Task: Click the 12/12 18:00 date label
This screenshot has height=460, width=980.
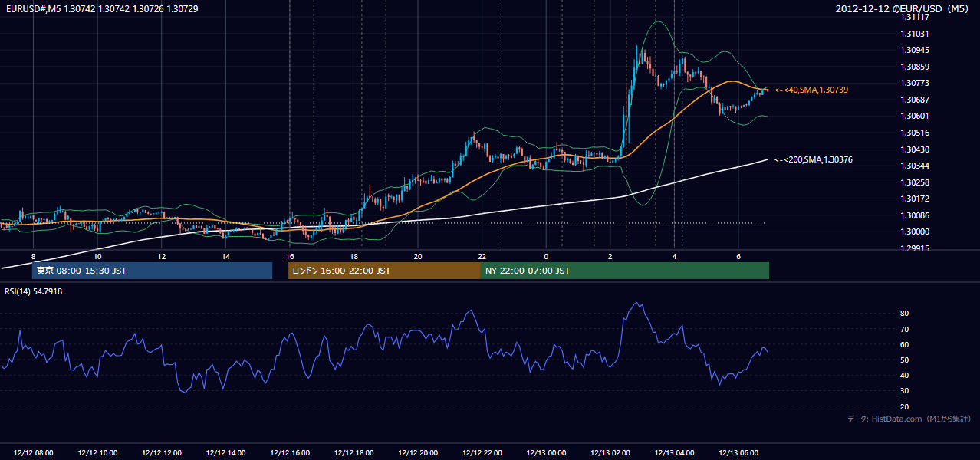Action: [x=354, y=453]
